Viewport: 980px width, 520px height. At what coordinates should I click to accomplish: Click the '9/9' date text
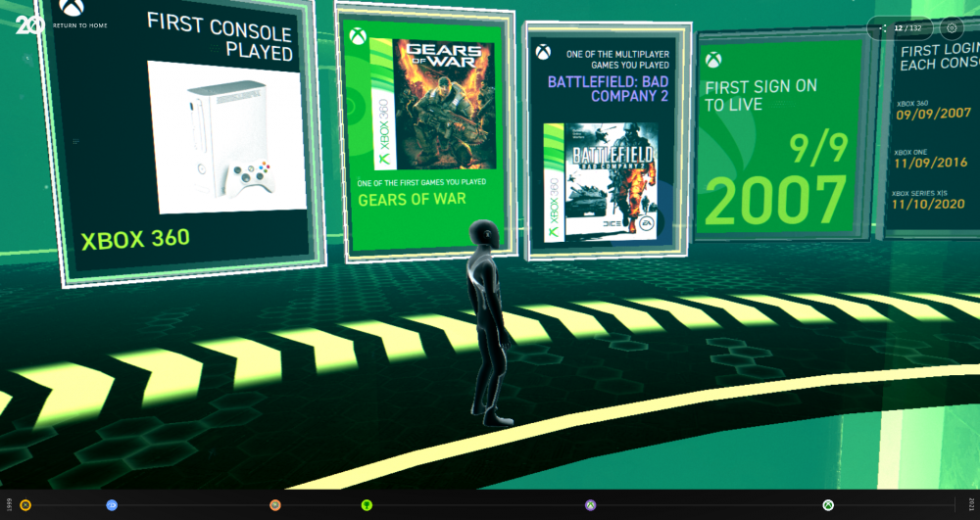point(818,148)
